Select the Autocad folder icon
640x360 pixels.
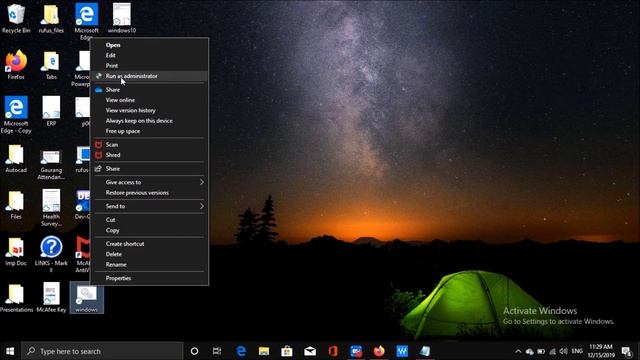click(x=16, y=158)
